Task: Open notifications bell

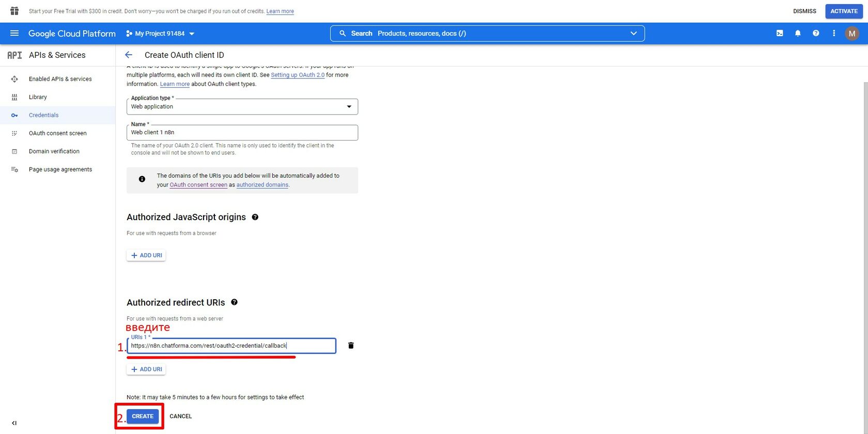Action: coord(798,33)
